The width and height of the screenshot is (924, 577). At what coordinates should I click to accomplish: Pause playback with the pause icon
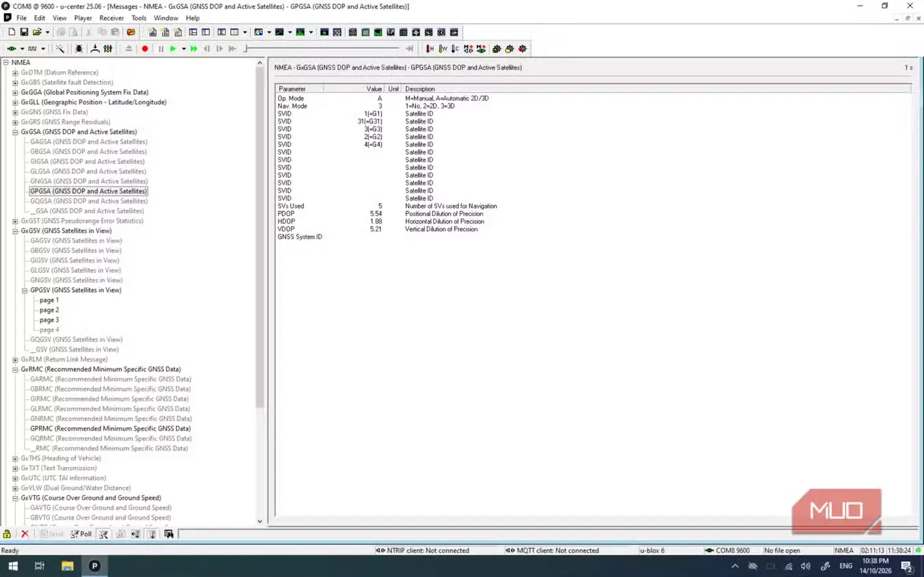(x=161, y=49)
